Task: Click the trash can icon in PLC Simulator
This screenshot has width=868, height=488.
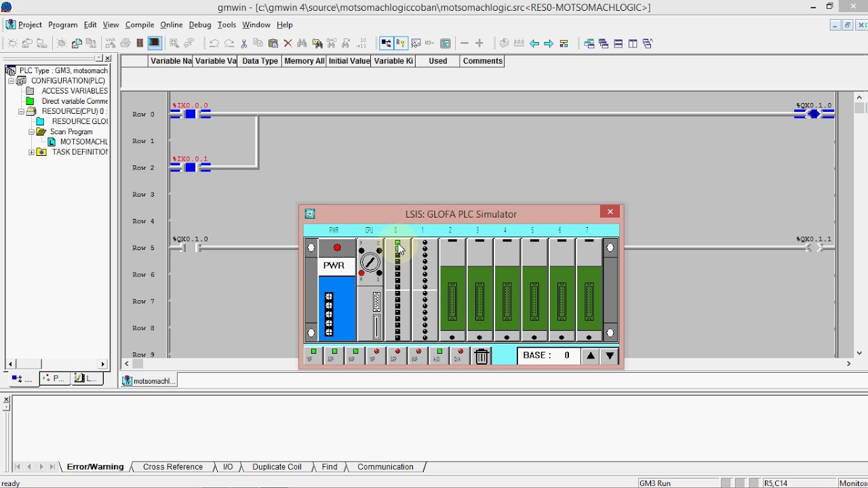Action: click(481, 356)
